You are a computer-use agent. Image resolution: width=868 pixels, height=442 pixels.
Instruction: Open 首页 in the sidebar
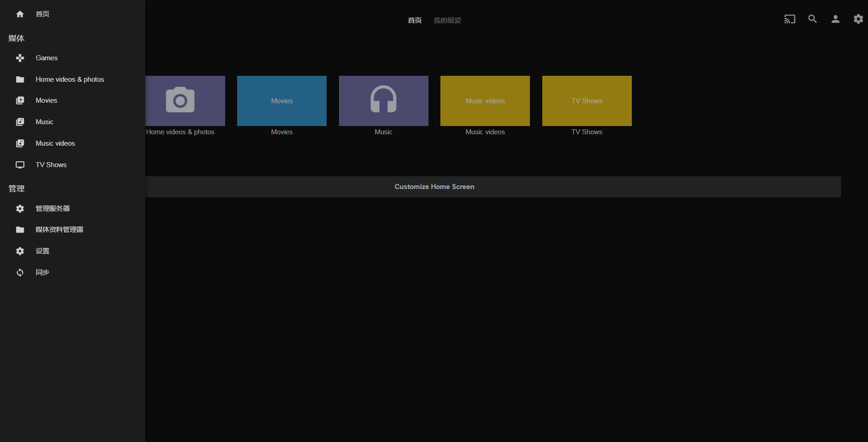73,14
